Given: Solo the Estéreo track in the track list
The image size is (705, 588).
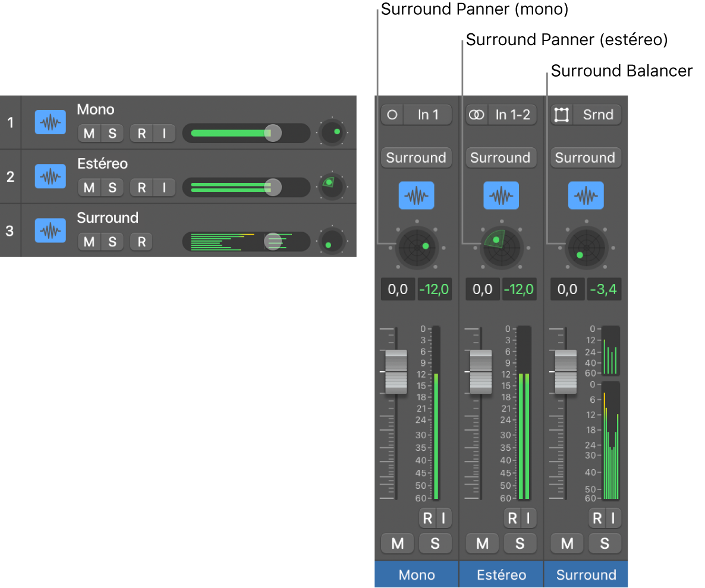Looking at the screenshot, I should pyautogui.click(x=112, y=187).
